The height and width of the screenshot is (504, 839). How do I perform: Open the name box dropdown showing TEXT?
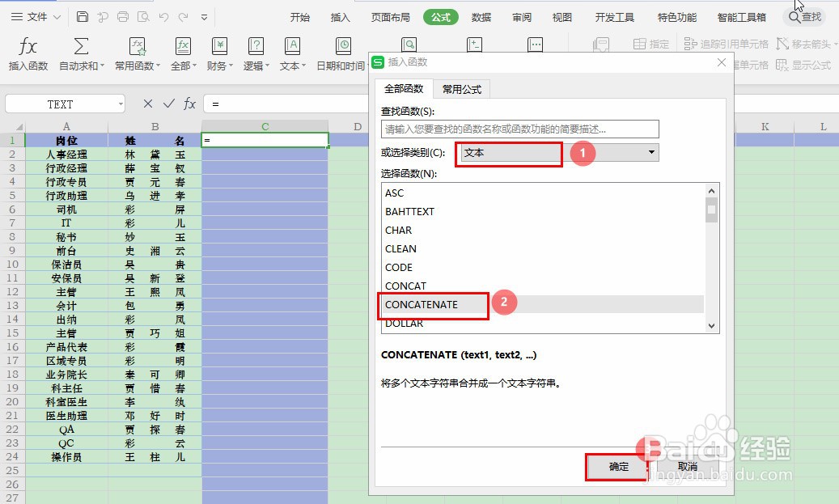coord(120,104)
